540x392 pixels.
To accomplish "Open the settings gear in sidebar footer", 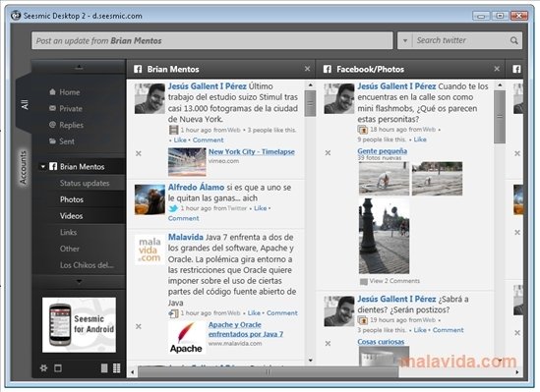I will (x=43, y=368).
